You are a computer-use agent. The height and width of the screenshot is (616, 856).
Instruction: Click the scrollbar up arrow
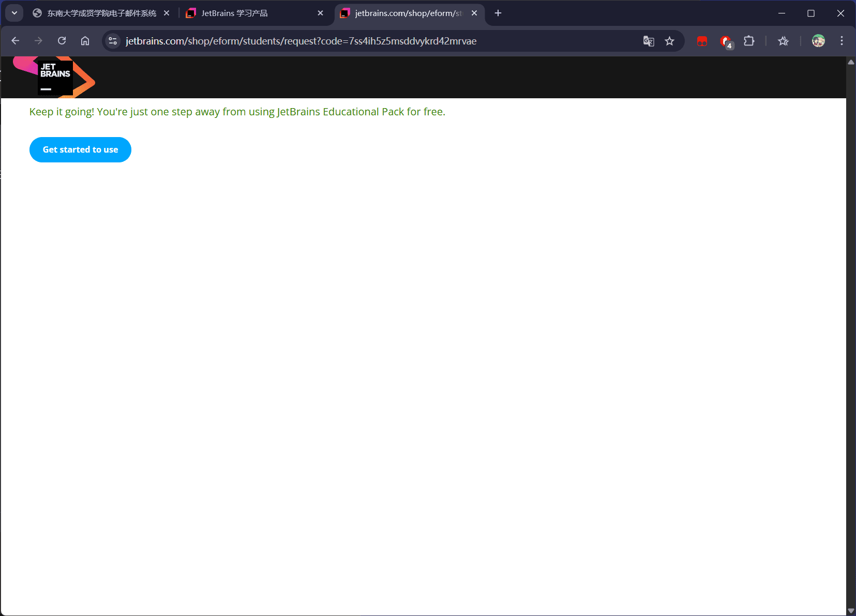click(x=850, y=62)
